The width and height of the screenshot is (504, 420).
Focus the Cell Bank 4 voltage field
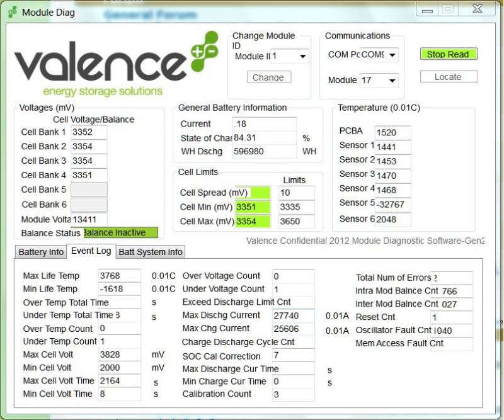click(89, 175)
